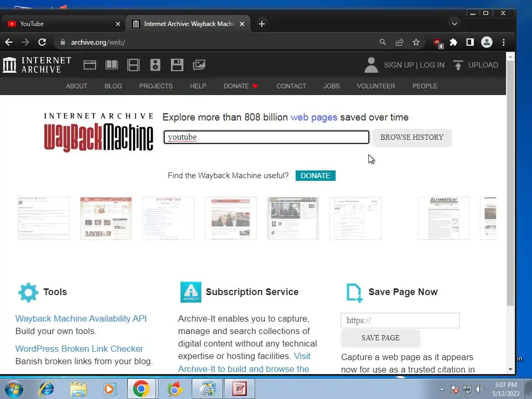Open the Texts book icon
Viewport: 532px width, 399px height.
(x=112, y=65)
